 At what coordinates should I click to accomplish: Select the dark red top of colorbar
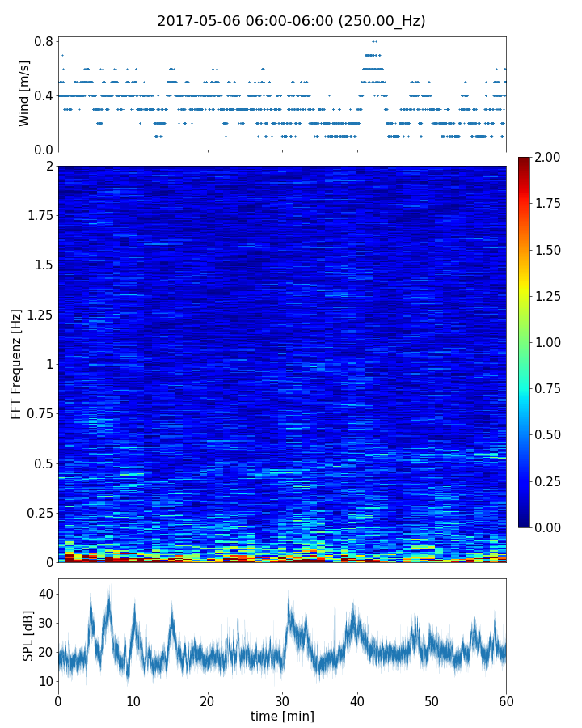(525, 160)
